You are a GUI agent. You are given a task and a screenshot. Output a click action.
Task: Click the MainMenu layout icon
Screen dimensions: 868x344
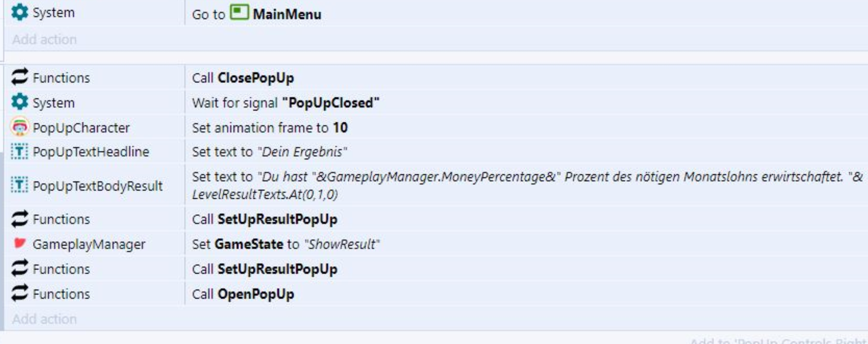pyautogui.click(x=239, y=12)
